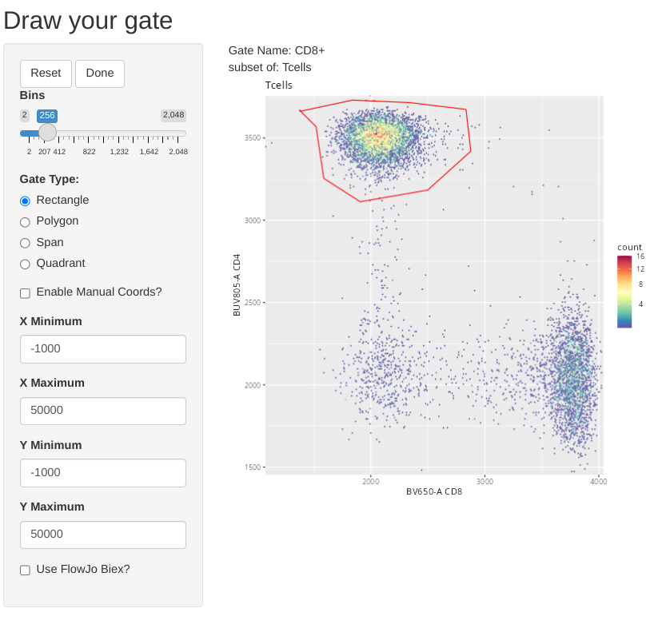
Task: Enable the Manual Coords checkbox
Action: pyautogui.click(x=25, y=292)
